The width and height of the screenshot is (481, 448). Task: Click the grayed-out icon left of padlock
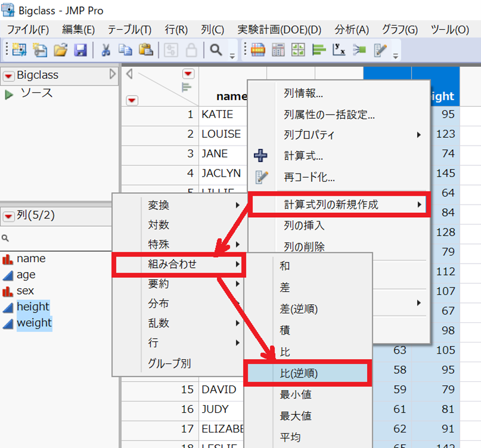[x=171, y=50]
